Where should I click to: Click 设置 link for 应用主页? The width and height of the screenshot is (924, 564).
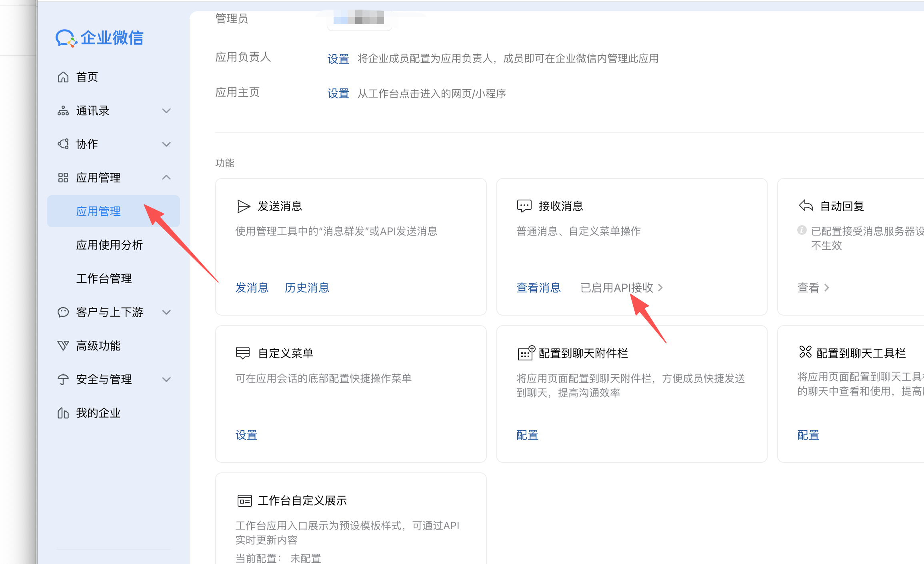338,94
